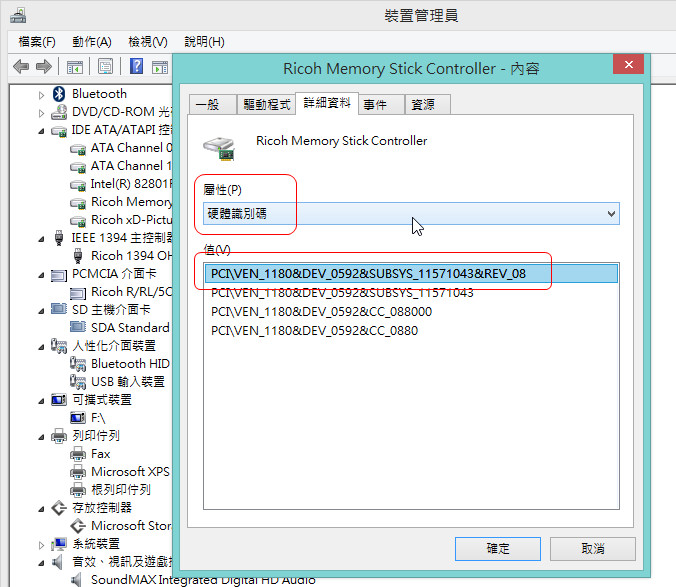This screenshot has width=676, height=587.
Task: Select Intel(R) 82801 controller in tree
Action: click(131, 184)
